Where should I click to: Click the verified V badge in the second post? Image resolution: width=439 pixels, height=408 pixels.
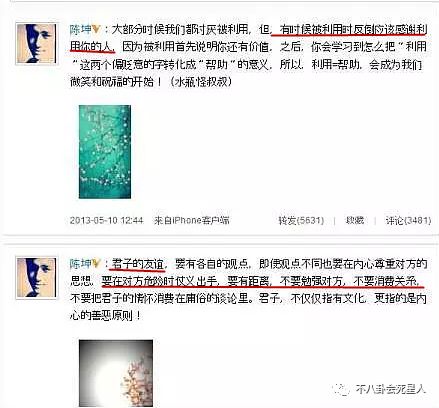pos(96,264)
